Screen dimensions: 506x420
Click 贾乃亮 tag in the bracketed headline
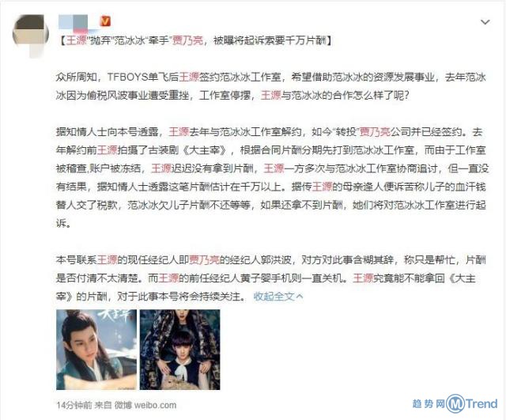pyautogui.click(x=188, y=40)
